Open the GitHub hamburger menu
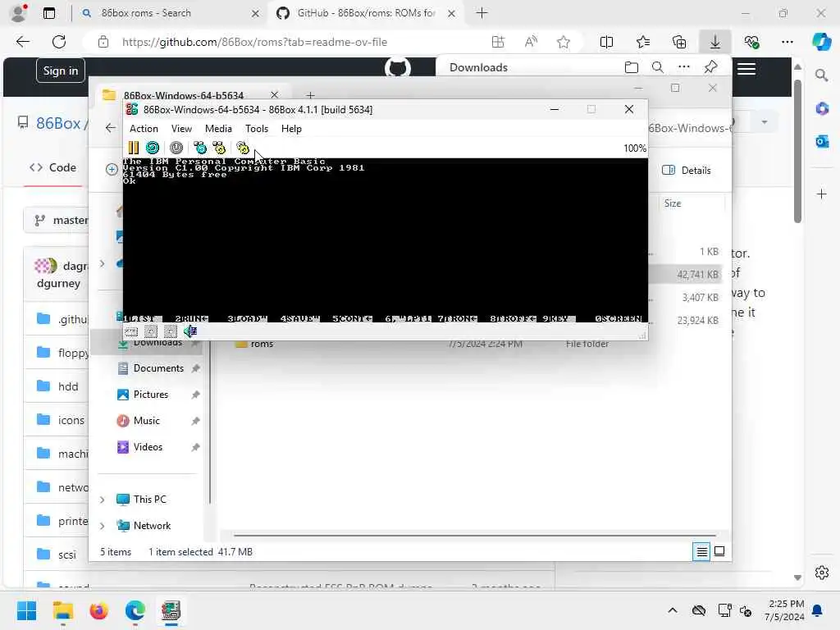Image resolution: width=840 pixels, height=630 pixels. click(x=746, y=69)
